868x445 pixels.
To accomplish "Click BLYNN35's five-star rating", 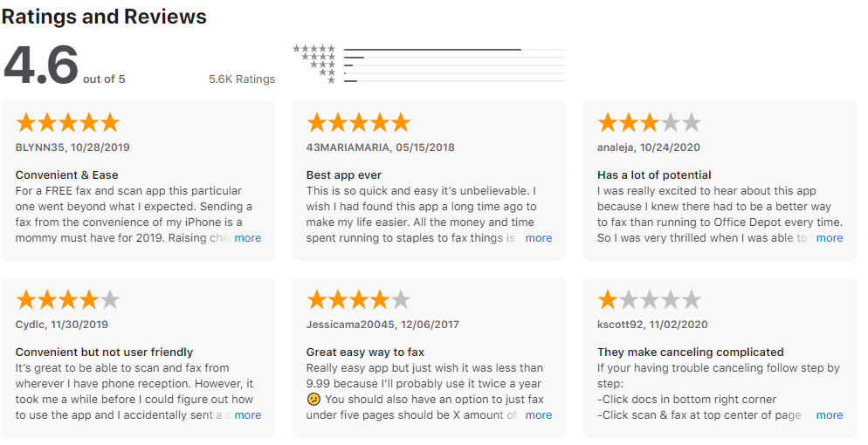I will [x=67, y=123].
